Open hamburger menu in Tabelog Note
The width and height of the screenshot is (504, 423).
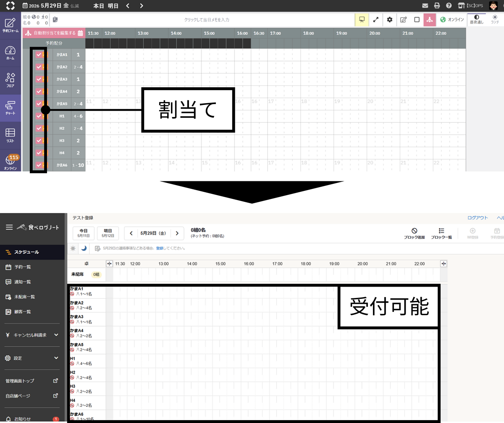point(9,227)
